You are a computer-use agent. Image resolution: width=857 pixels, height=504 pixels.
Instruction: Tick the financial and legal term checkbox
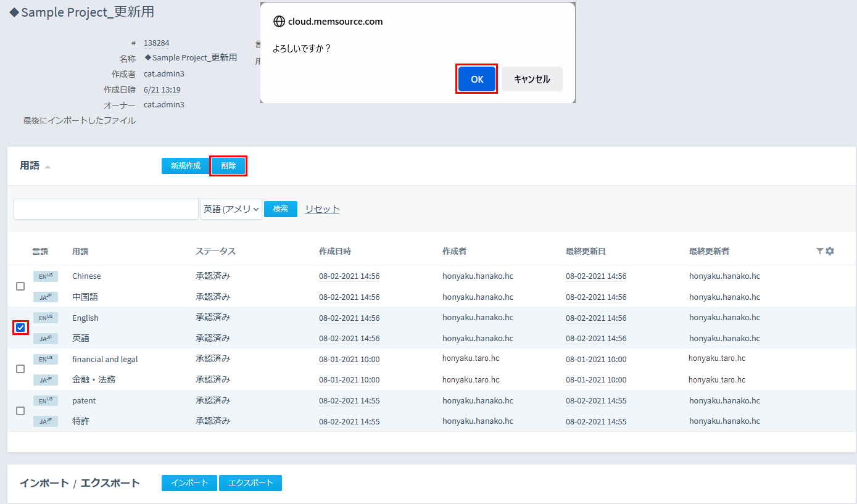[x=20, y=369]
